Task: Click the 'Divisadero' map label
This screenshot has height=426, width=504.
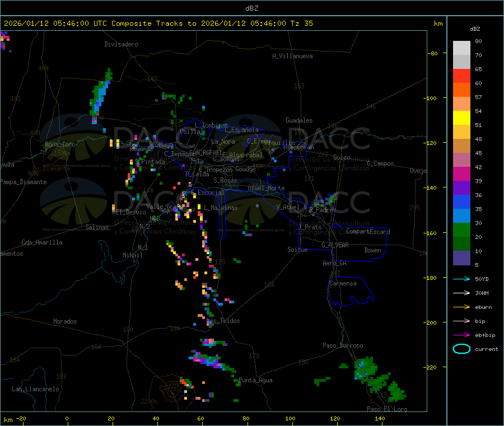Action: [x=121, y=44]
